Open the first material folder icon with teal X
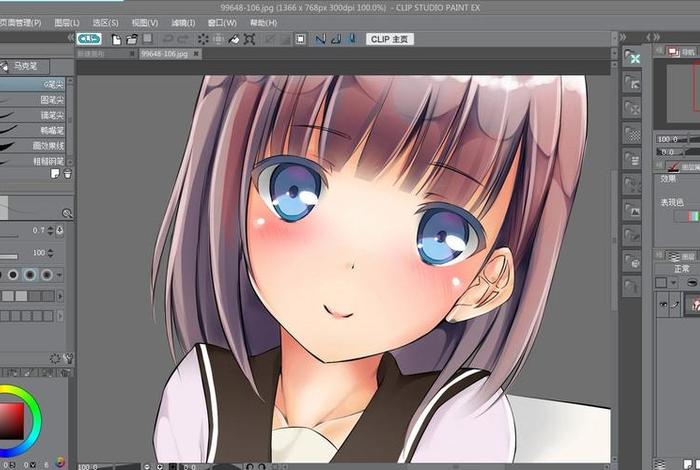 [632, 58]
